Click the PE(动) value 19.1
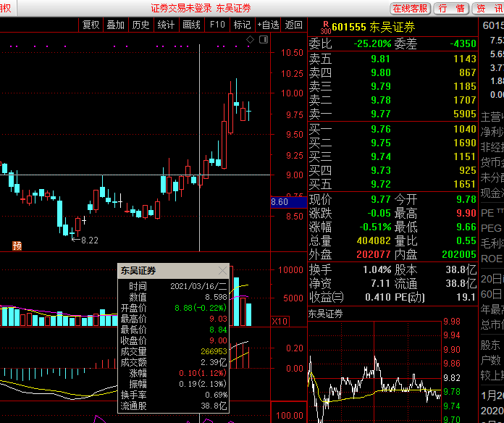 466,297
